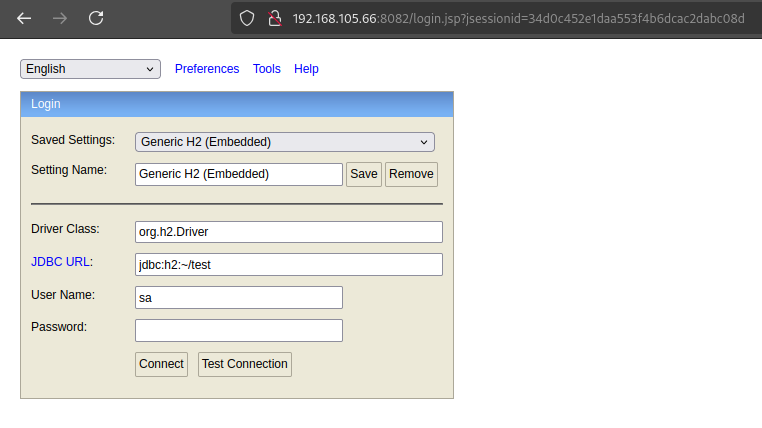
Task: Open the shield tracking protection icon
Action: tap(247, 18)
